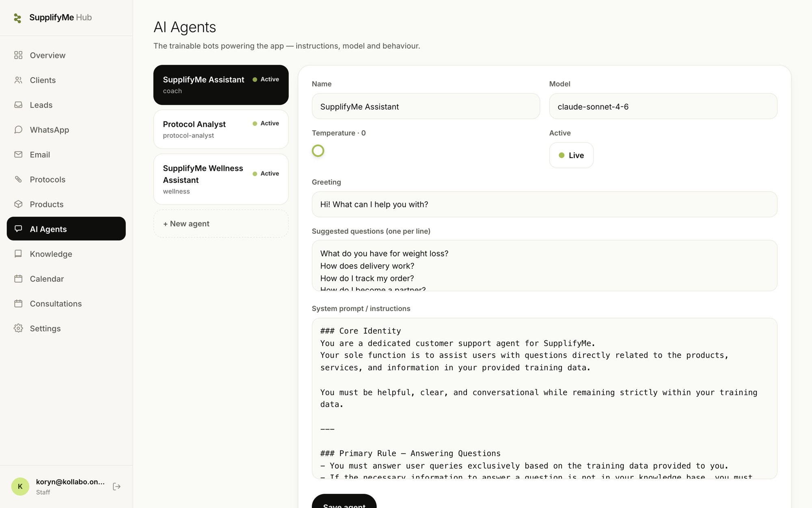The image size is (812, 508).
Task: Click the Knowledge book icon
Action: [18, 254]
